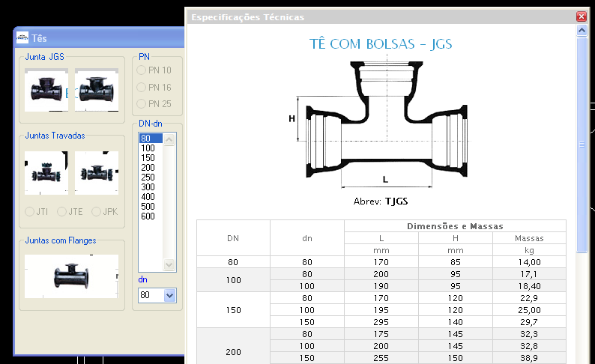Click the DN-dn list up scroll arrow

coord(169,139)
